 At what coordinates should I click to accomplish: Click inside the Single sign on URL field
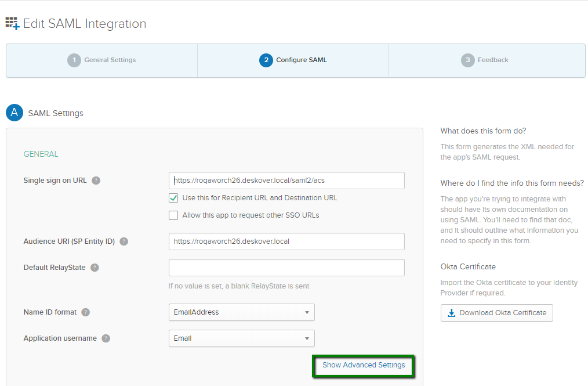tap(286, 181)
